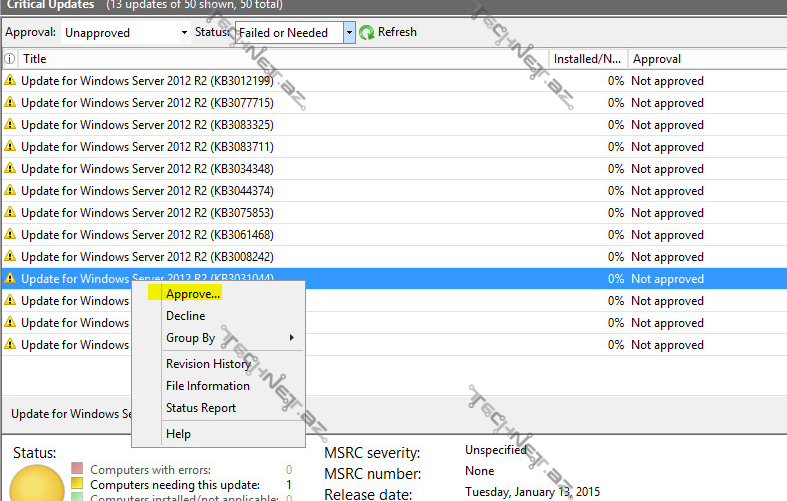Viewport: 787px width, 501px height.
Task: Click warning icon beside KB3077715 update
Action: pyautogui.click(x=10, y=103)
